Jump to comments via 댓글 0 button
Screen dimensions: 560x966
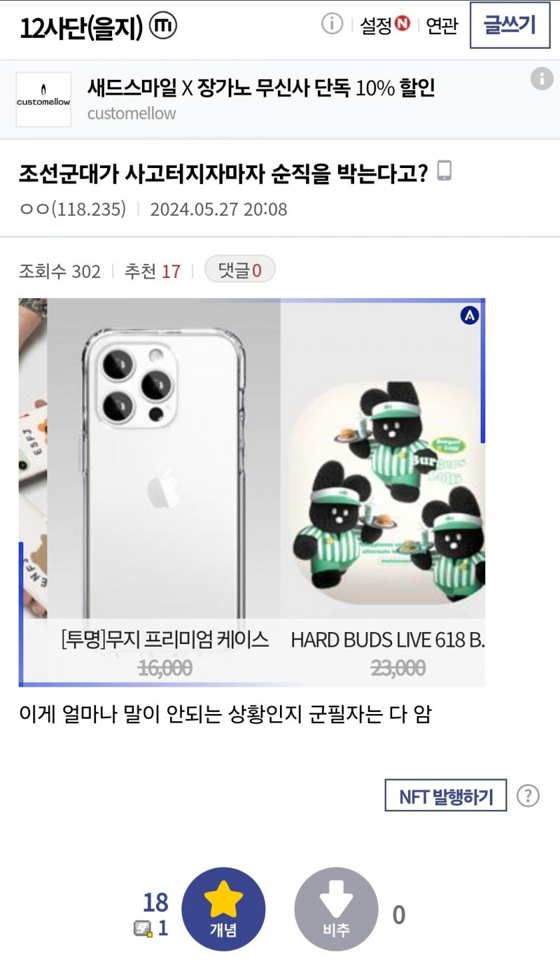point(239,269)
